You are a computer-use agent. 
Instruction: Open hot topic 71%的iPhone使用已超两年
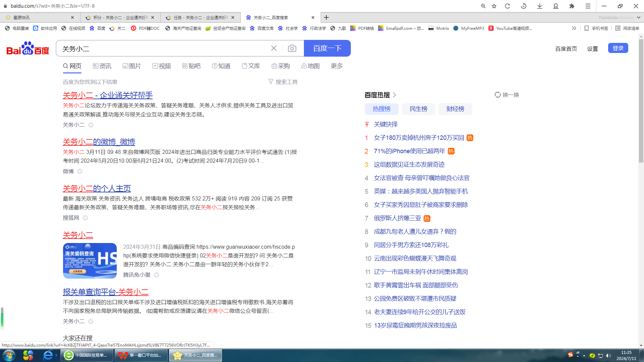point(410,151)
